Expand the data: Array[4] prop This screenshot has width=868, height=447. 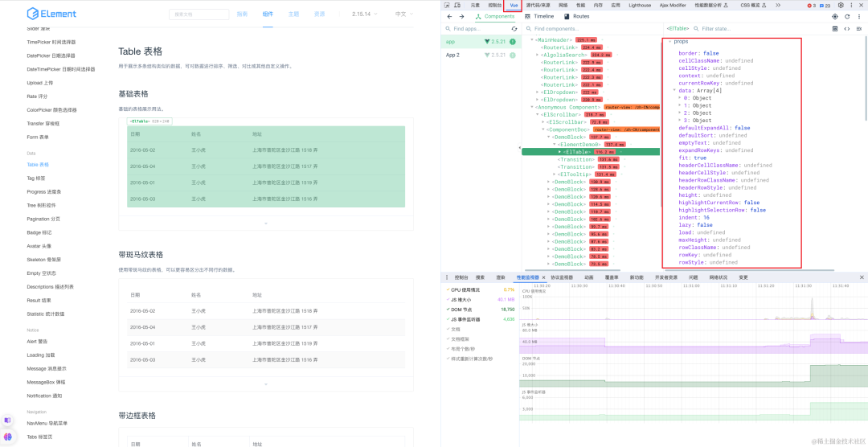(x=674, y=91)
